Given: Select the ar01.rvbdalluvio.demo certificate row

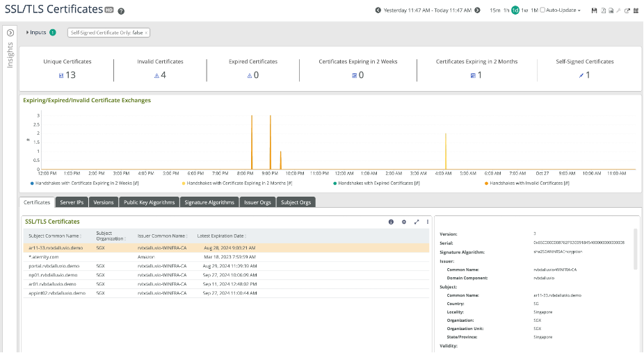Looking at the screenshot, I should click(x=226, y=284).
